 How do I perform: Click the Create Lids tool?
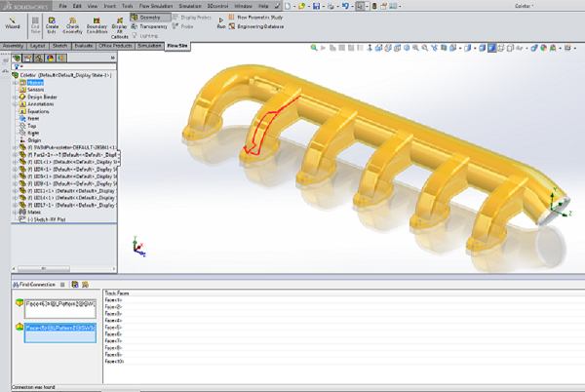[52, 27]
